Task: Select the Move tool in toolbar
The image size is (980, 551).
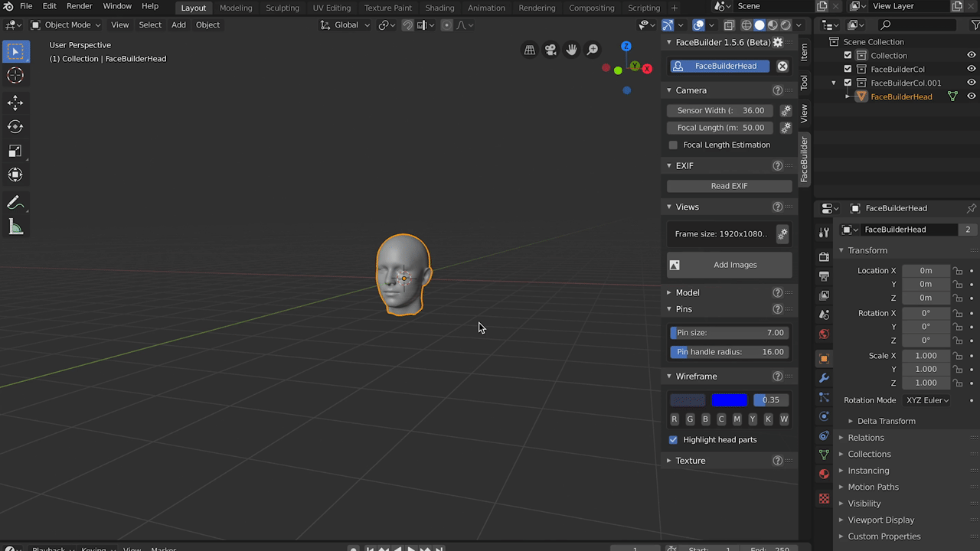Action: click(15, 103)
